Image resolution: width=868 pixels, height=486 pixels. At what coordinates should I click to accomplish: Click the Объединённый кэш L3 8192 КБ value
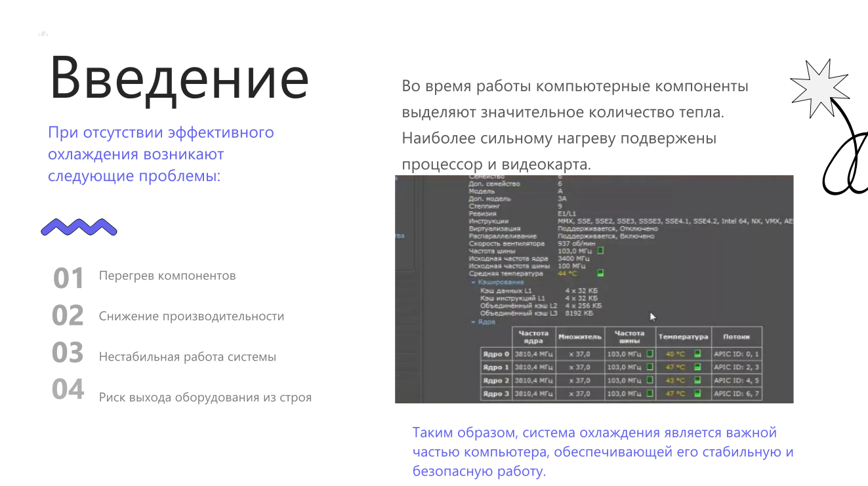tap(579, 313)
